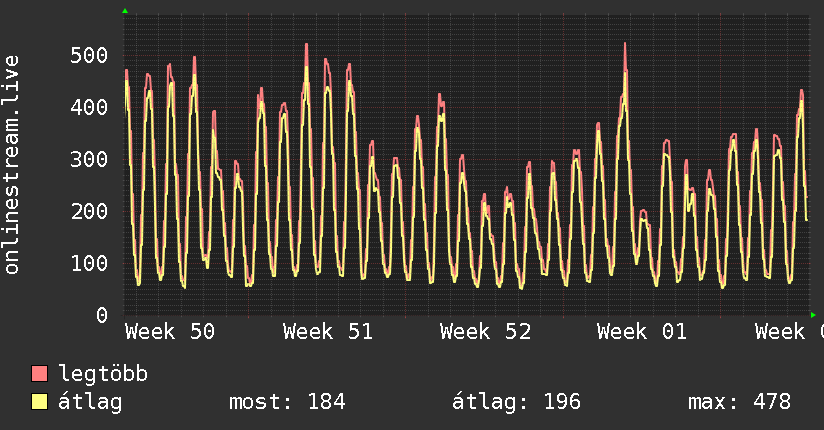Click the 100 y-axis value
The height and width of the screenshot is (430, 824).
(x=89, y=263)
